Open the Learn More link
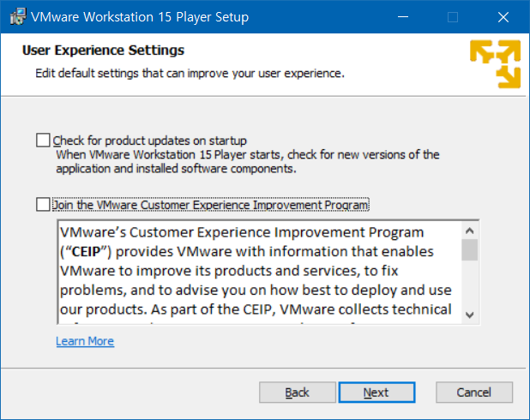The width and height of the screenshot is (530, 420). (85, 341)
